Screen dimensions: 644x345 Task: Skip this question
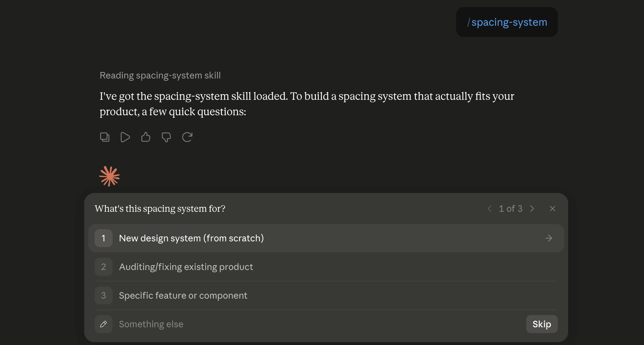click(x=542, y=324)
